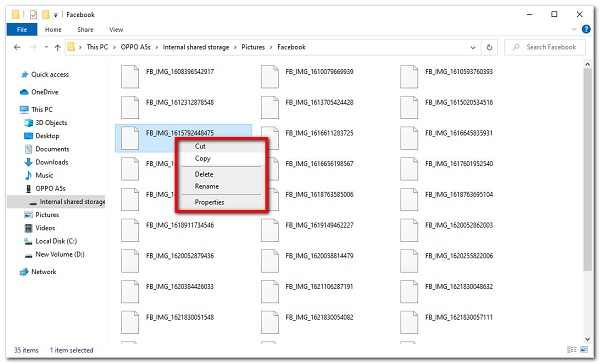The image size is (600, 364).
Task: Open Local Disk (C:) in sidebar
Action: (51, 241)
